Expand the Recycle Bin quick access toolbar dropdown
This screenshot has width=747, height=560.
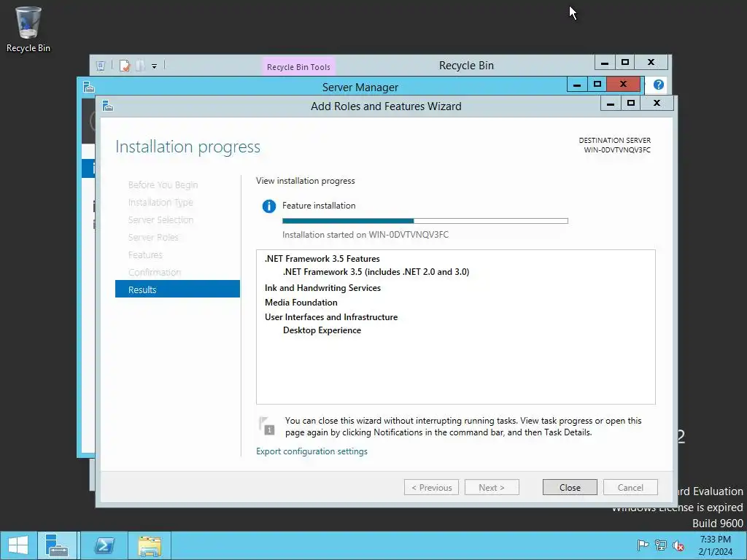[155, 66]
